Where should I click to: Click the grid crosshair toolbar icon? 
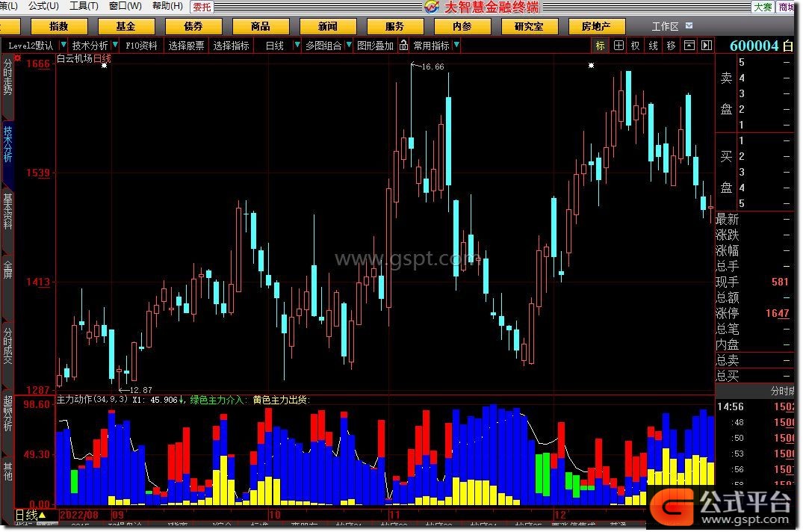(618, 46)
